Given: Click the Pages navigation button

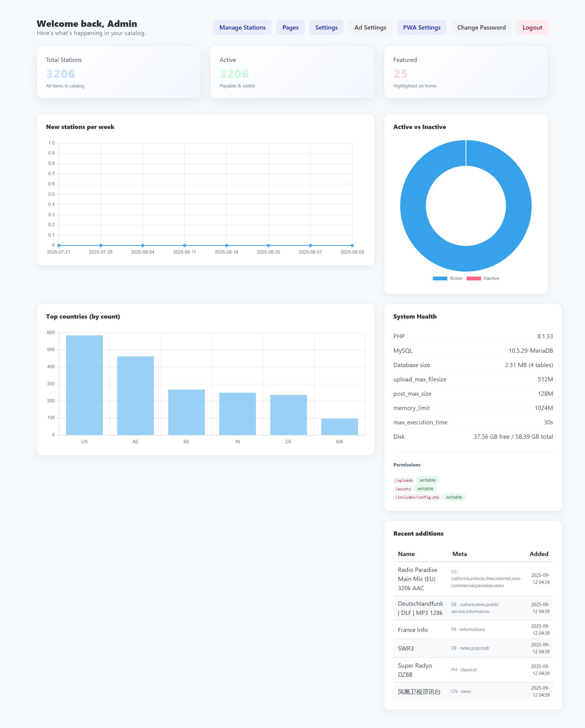Looking at the screenshot, I should (x=290, y=27).
